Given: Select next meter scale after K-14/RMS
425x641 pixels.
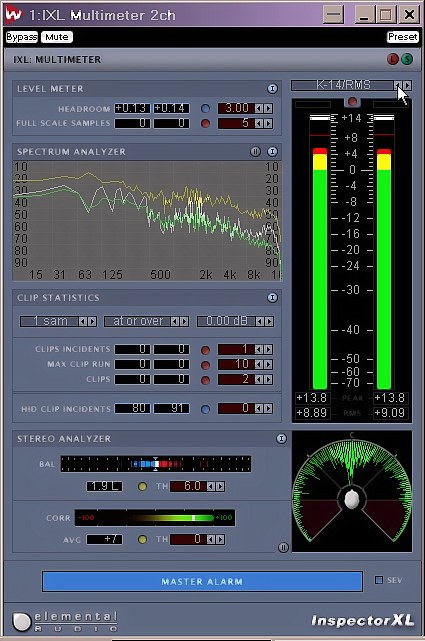Looking at the screenshot, I should pyautogui.click(x=407, y=85).
